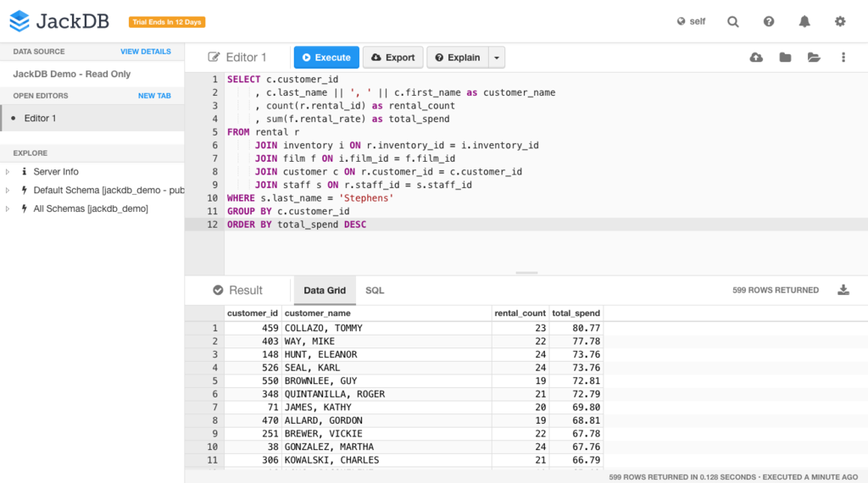Click the Editor 1 title label
Viewport: 868px width, 483px height.
coord(247,58)
